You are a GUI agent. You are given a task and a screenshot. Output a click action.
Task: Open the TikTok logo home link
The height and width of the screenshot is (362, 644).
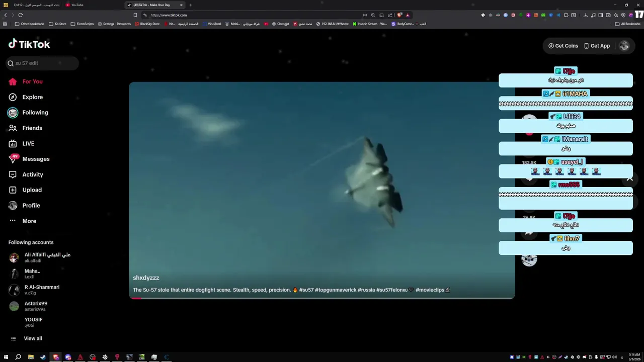coord(29,44)
